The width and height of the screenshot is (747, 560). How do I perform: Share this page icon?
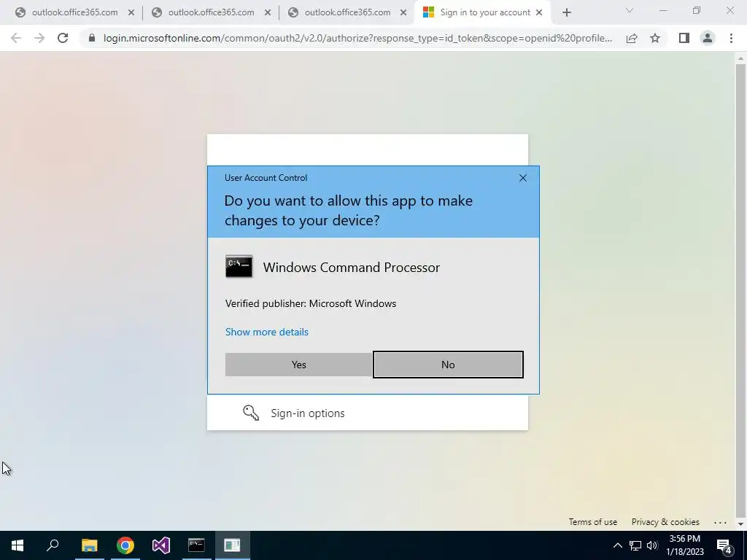[x=632, y=39]
